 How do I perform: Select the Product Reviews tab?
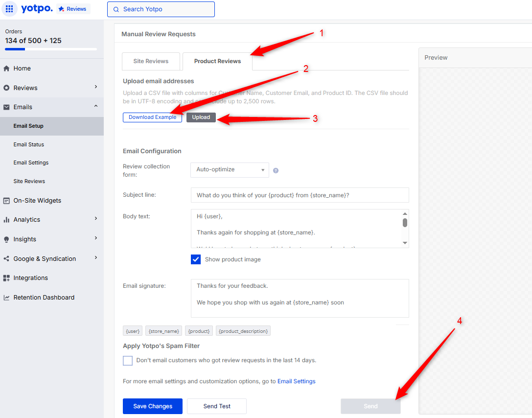tap(217, 61)
